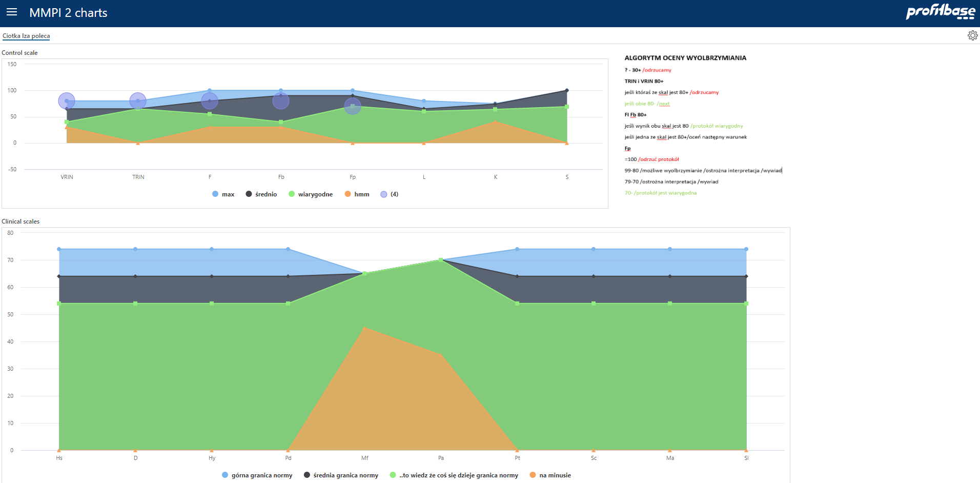Click the green point at Mf
This screenshot has height=483, width=980.
(x=364, y=273)
